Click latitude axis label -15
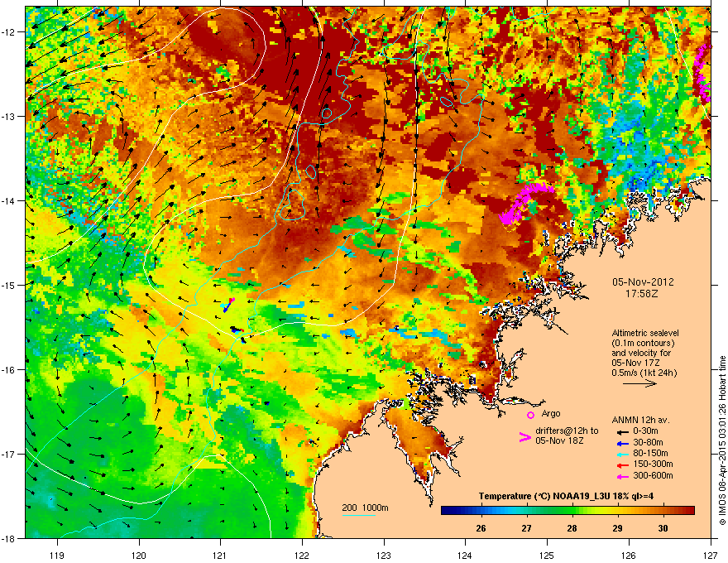This screenshot has height=563, width=728. pos(9,285)
